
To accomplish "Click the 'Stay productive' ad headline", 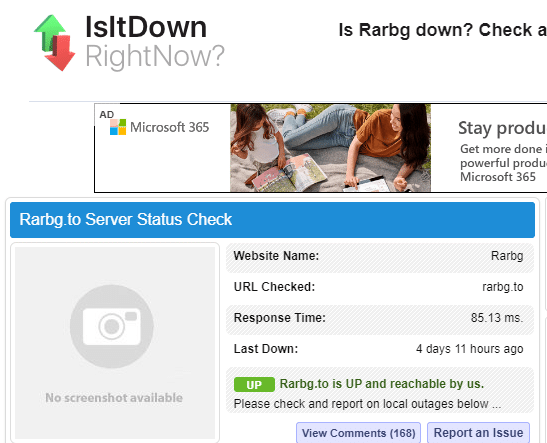I will [502, 128].
